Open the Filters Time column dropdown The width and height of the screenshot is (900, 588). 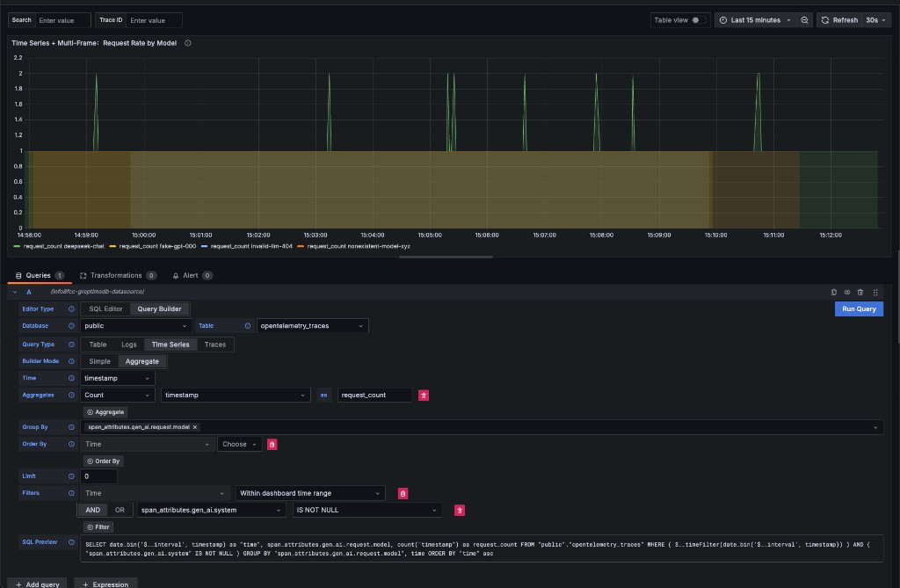click(x=155, y=493)
